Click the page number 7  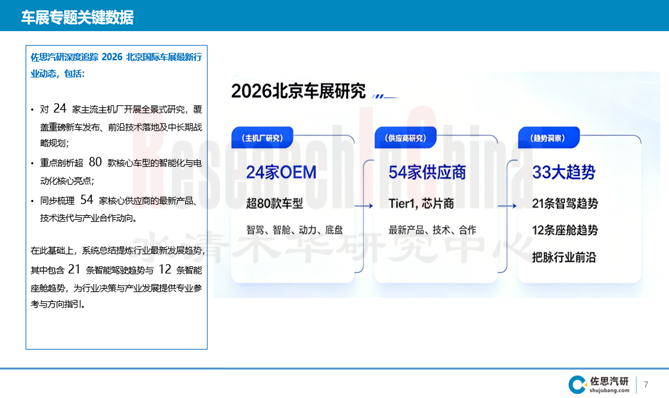tap(646, 384)
